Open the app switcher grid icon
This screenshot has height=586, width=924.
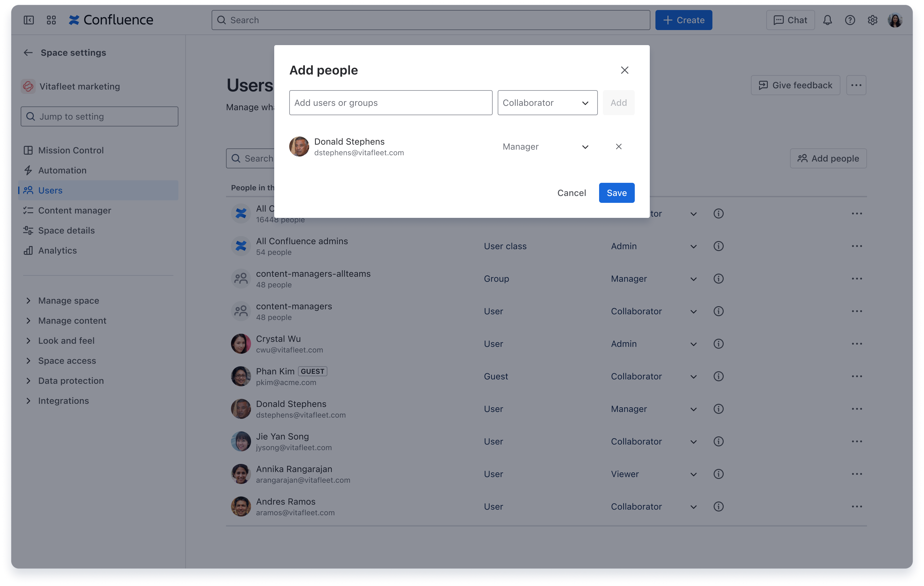point(51,20)
